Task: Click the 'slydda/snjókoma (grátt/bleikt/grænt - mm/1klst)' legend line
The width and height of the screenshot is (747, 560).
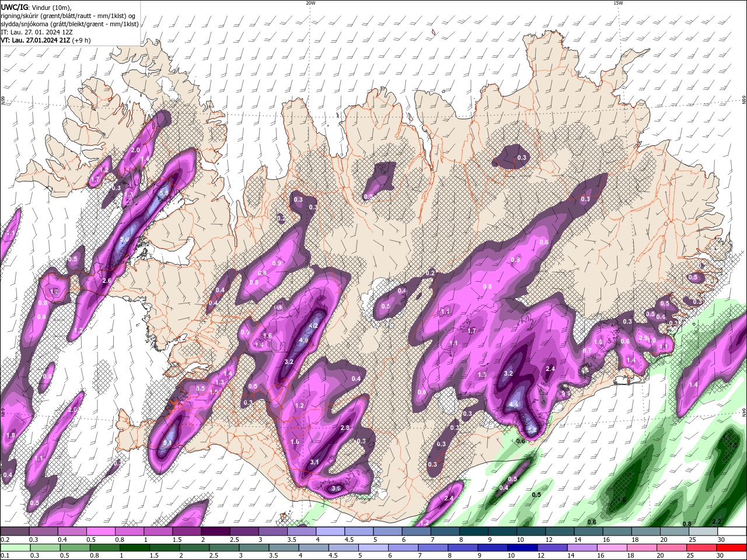Action: (x=69, y=24)
